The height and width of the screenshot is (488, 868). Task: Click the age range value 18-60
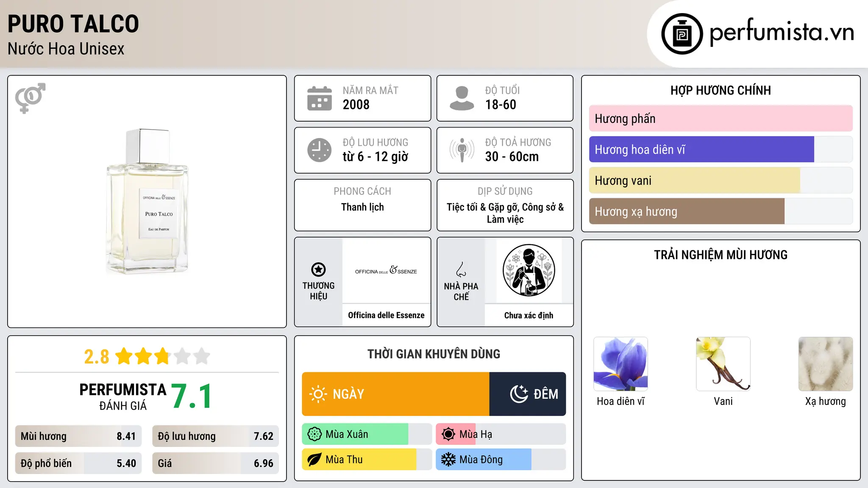(501, 105)
